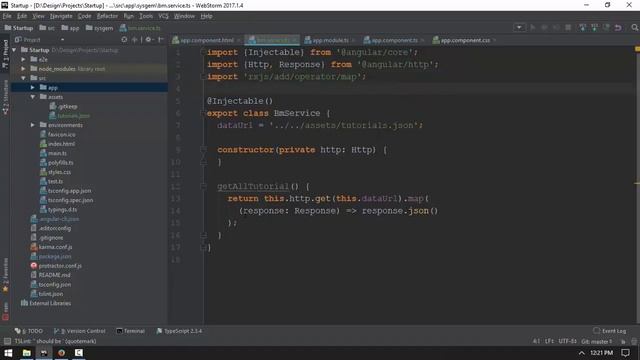640x360 pixels.
Task: Click VCS Update Project icon
Action: (582, 27)
